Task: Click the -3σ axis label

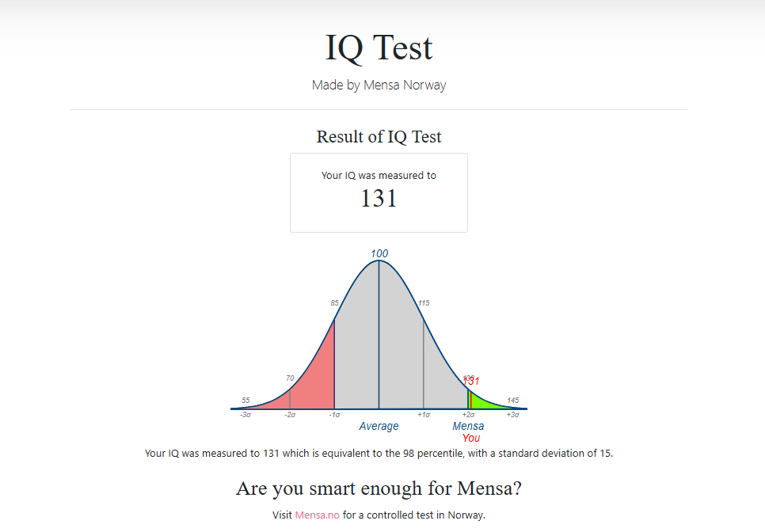Action: [x=245, y=415]
